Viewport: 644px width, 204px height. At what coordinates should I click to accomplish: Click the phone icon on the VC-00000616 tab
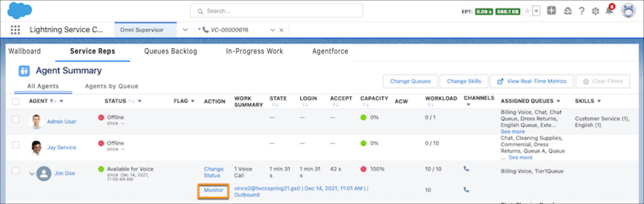206,30
